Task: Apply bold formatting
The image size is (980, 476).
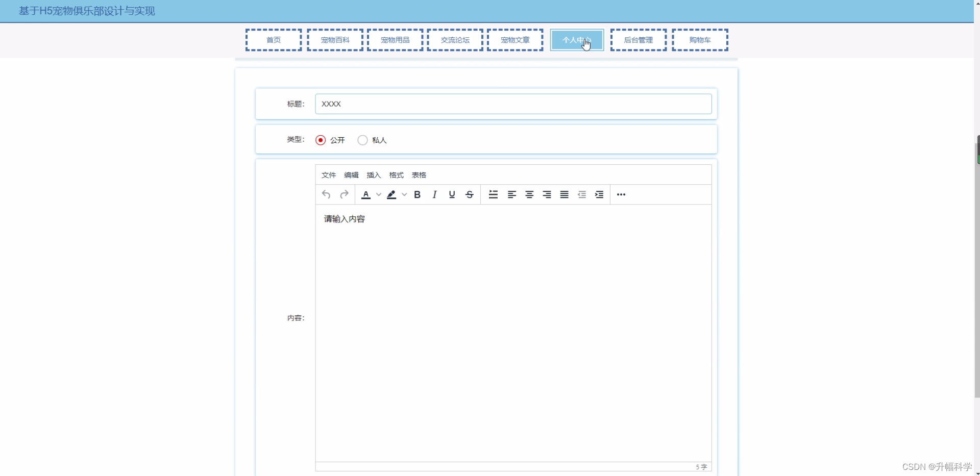Action: (x=417, y=194)
